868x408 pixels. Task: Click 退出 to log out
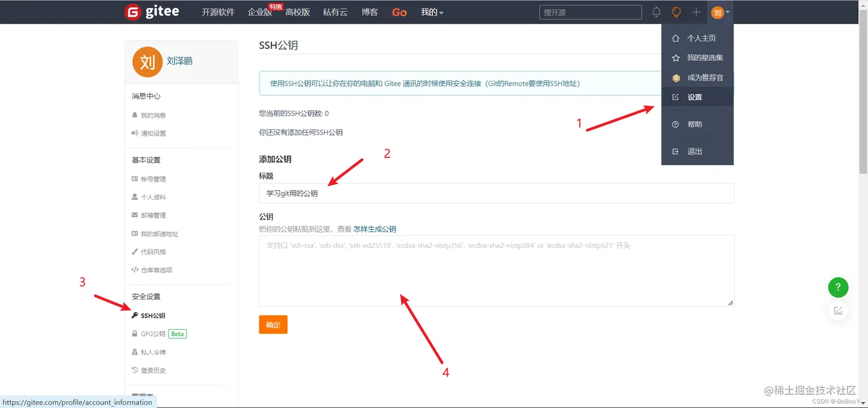pos(693,151)
